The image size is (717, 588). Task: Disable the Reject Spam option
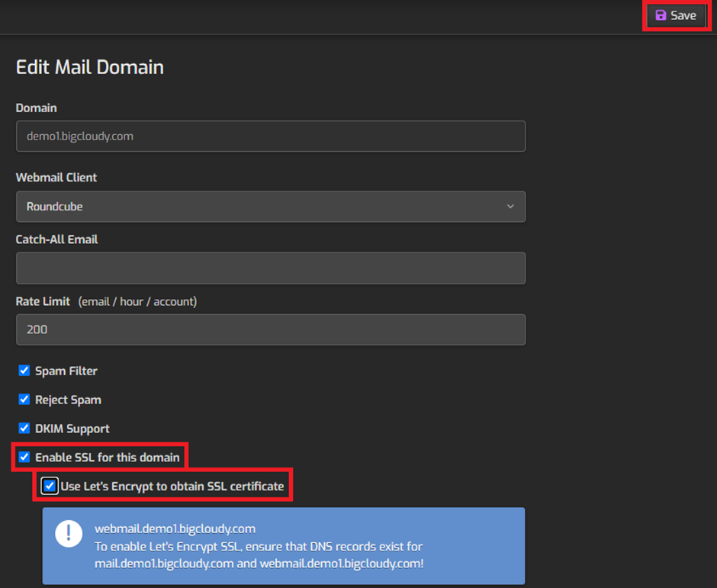point(24,400)
